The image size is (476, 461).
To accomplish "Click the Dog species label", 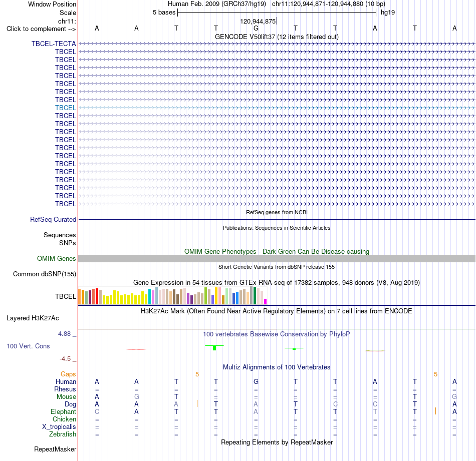I will 70,404.
